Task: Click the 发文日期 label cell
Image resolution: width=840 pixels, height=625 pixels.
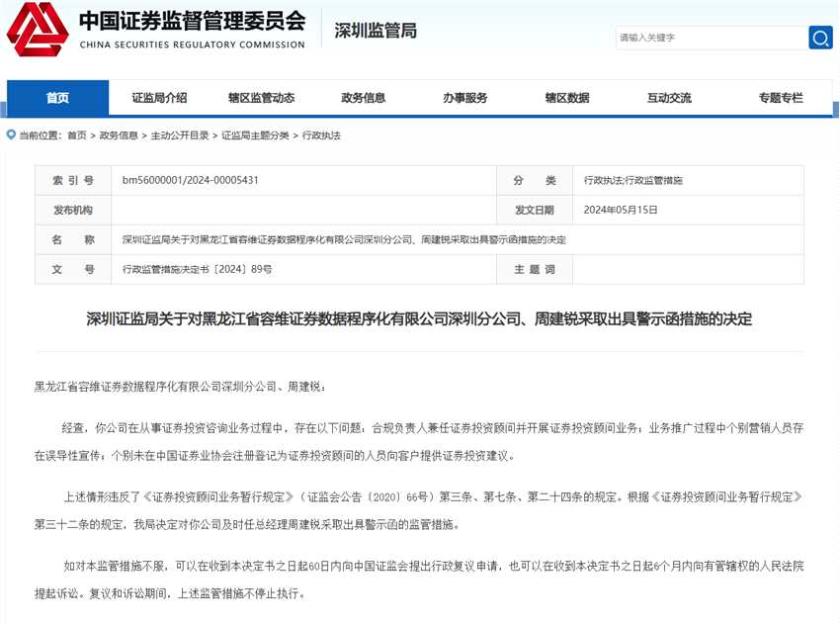Action: coord(535,210)
